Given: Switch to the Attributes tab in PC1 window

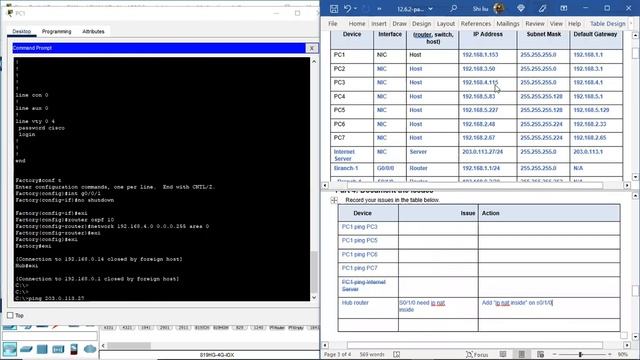Looking at the screenshot, I should click(93, 31).
